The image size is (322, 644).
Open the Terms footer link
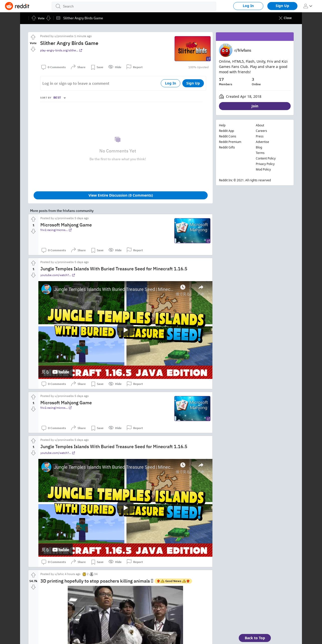click(260, 153)
